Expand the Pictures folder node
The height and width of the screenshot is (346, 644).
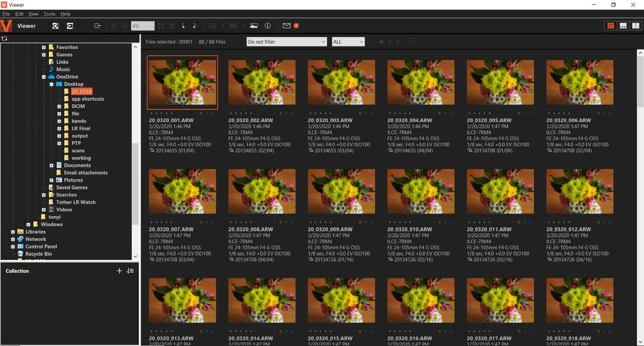tap(52, 180)
